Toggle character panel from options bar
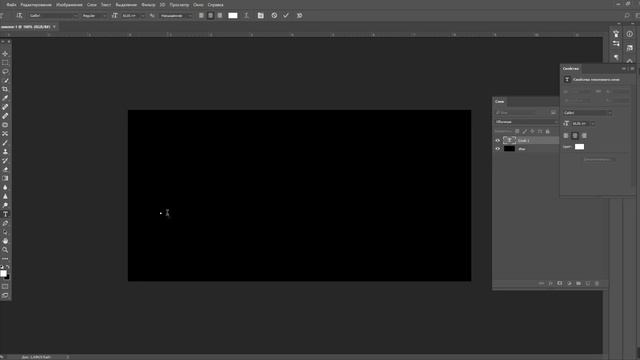 260,16
